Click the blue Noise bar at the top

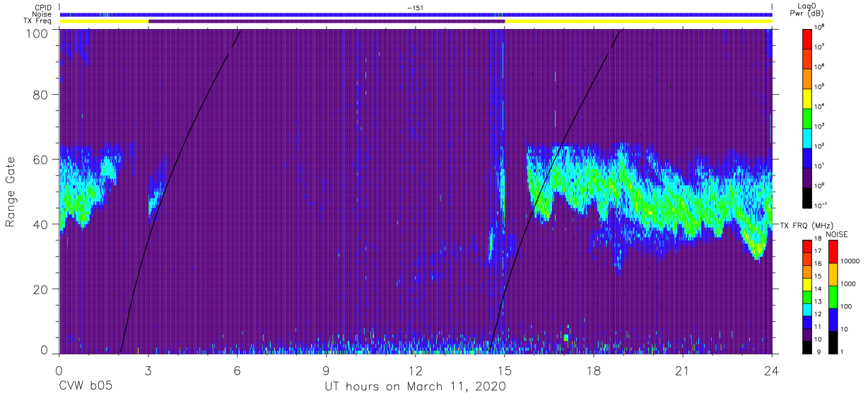point(416,14)
